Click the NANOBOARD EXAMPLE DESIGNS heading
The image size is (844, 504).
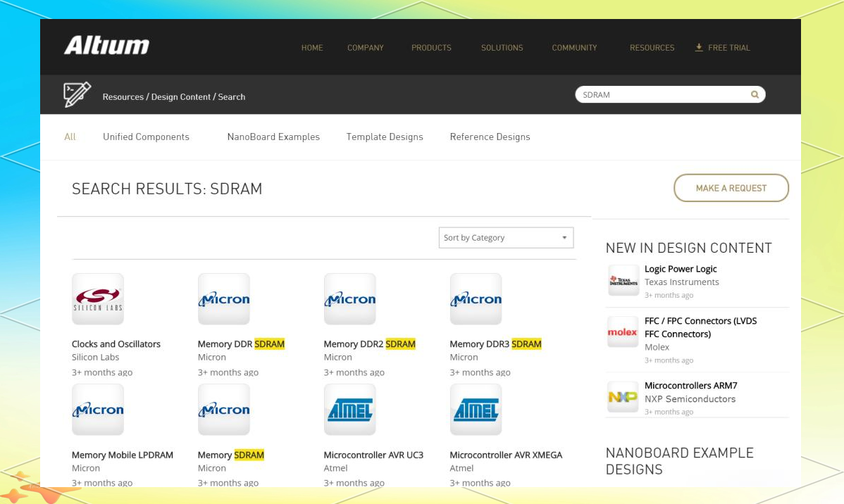click(679, 461)
